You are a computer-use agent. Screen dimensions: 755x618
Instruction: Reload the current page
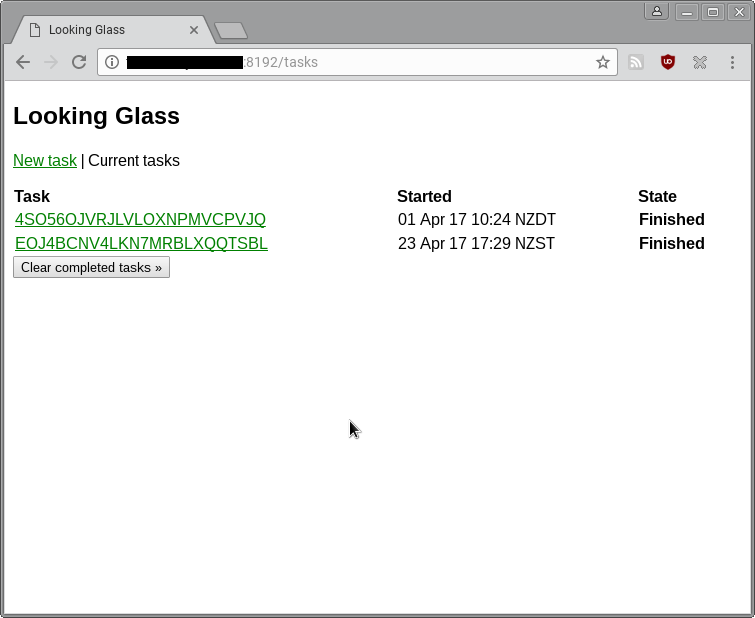pos(79,62)
